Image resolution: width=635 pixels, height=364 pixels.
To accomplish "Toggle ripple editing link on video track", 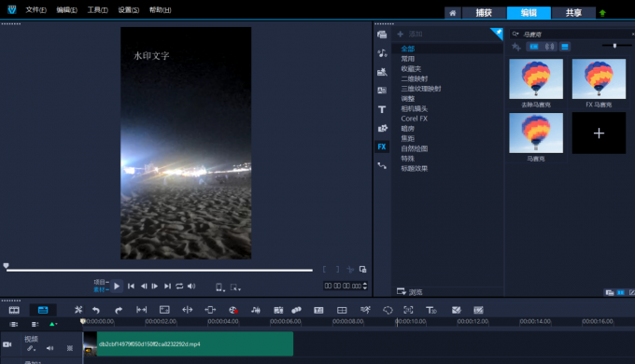I will (x=31, y=348).
